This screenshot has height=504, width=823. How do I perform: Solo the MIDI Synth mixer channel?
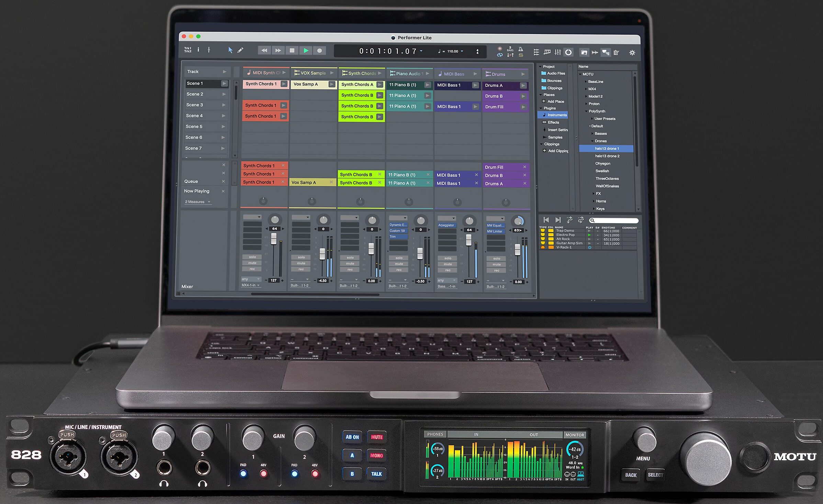(x=252, y=257)
